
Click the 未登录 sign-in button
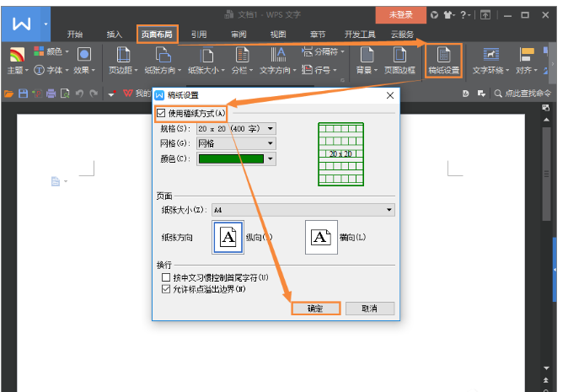point(400,15)
